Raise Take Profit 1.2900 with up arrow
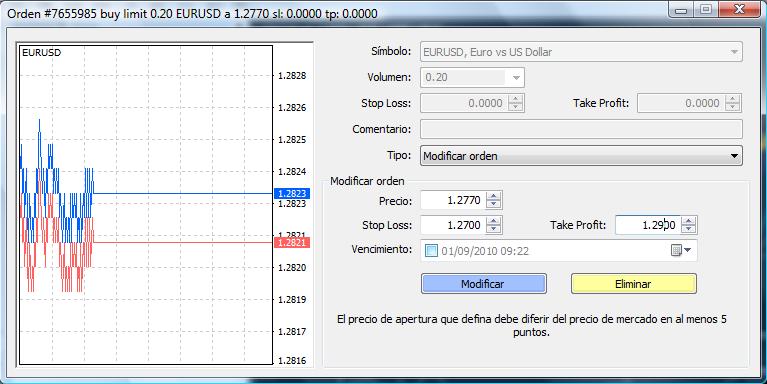The width and height of the screenshot is (767, 384). 689,221
